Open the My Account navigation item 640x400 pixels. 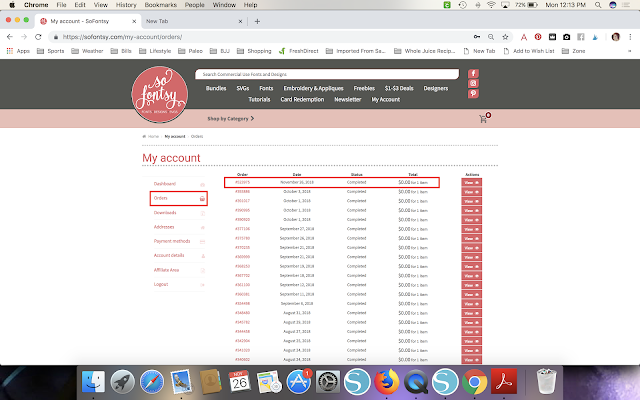386,100
